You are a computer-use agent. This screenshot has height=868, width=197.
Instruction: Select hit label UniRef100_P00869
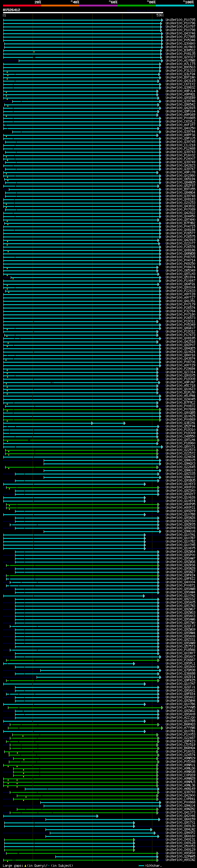point(180,419)
